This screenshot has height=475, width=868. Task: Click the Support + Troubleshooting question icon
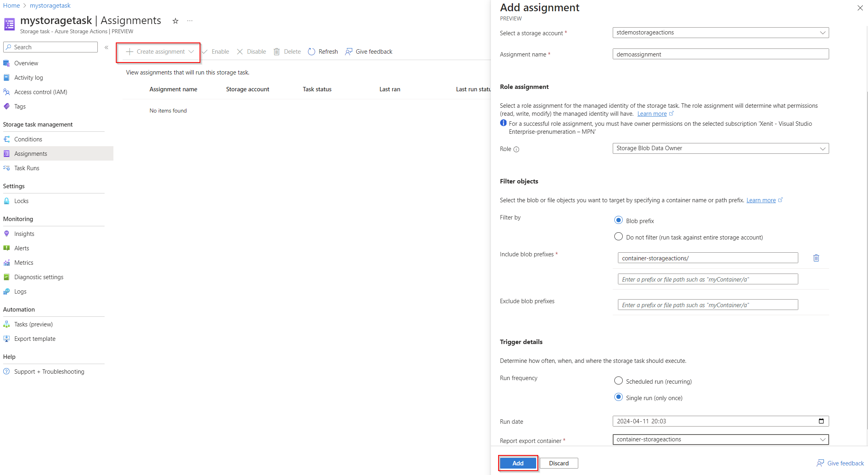pyautogui.click(x=6, y=372)
